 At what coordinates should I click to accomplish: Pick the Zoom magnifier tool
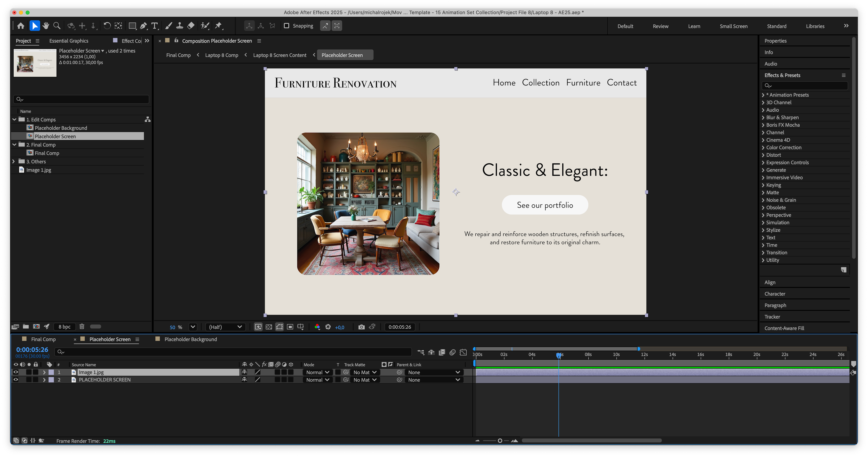click(x=57, y=26)
